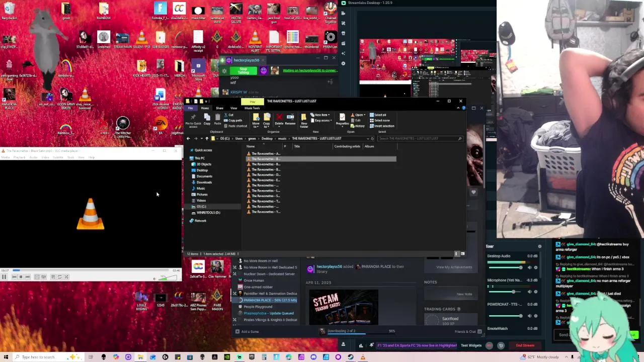Toggle the VLC playlist view
The width and height of the screenshot is (644, 362).
click(x=53, y=277)
